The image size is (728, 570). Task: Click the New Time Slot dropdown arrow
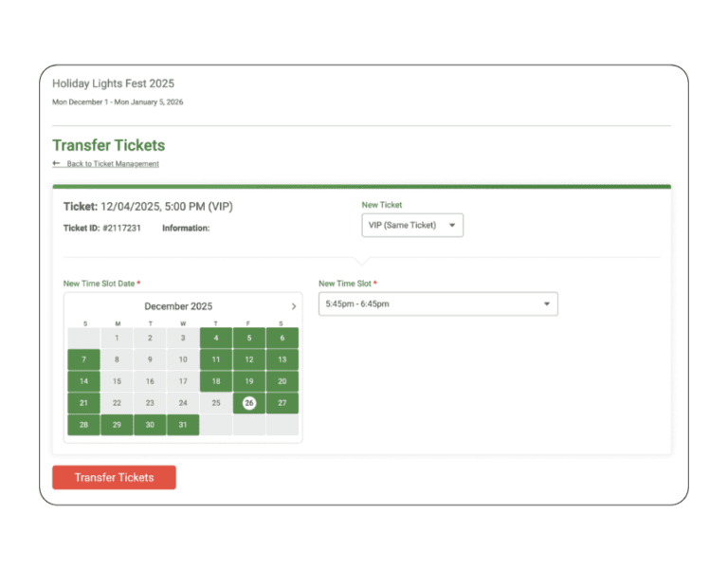point(546,303)
